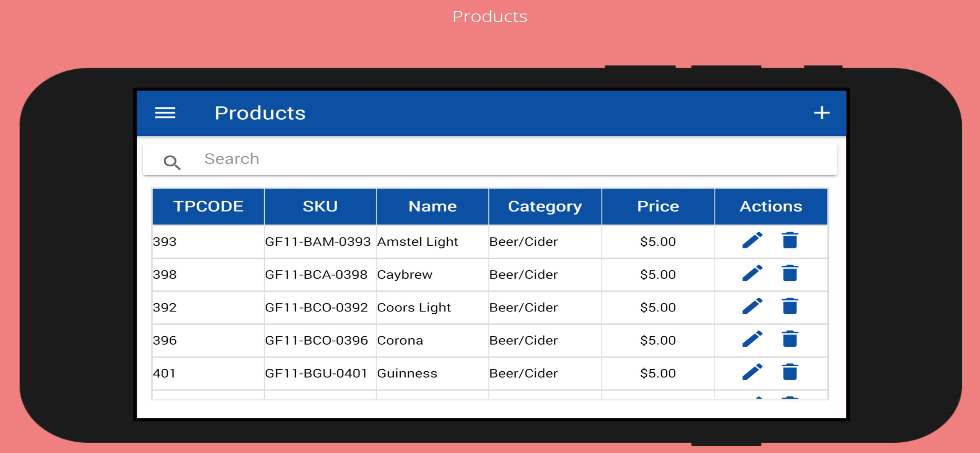The image size is (980, 453).
Task: Sort by the SKU column header
Action: click(x=320, y=206)
